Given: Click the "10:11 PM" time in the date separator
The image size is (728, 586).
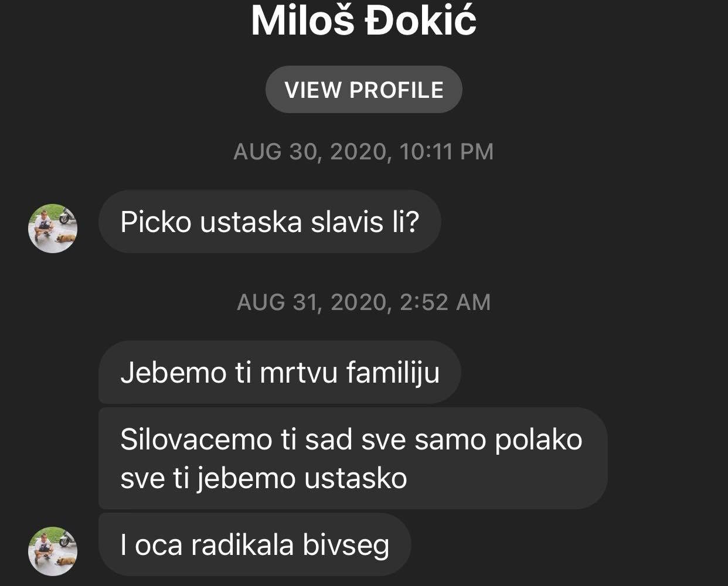Looking at the screenshot, I should point(447,152).
